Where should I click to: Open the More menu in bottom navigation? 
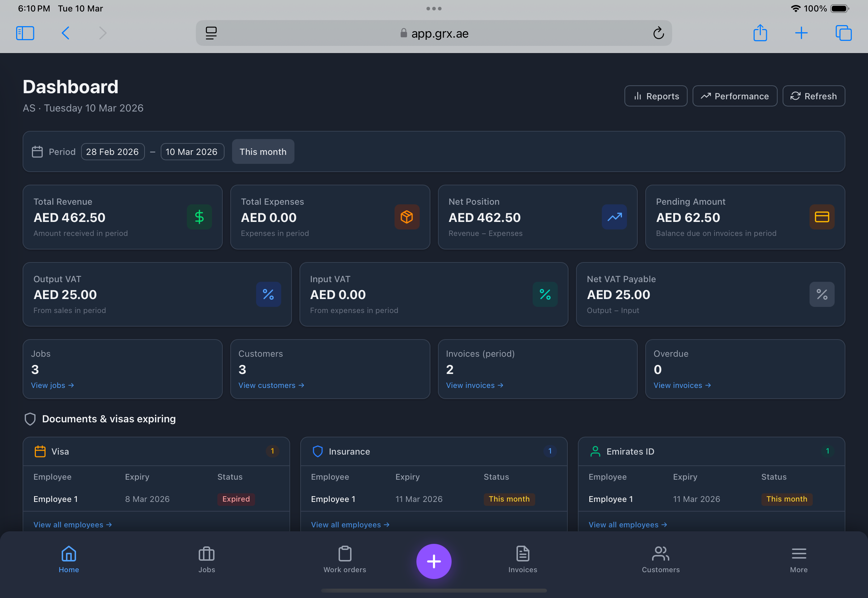[x=799, y=560]
